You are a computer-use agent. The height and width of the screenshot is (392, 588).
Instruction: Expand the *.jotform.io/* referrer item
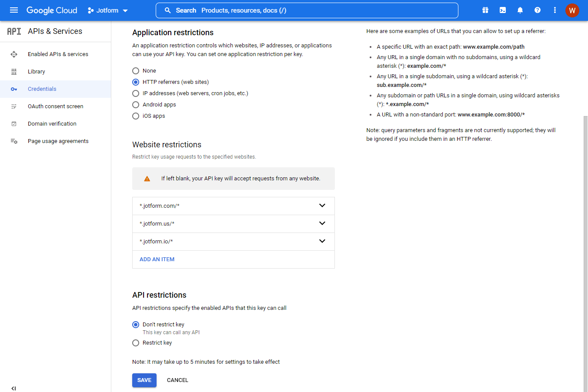pyautogui.click(x=322, y=241)
